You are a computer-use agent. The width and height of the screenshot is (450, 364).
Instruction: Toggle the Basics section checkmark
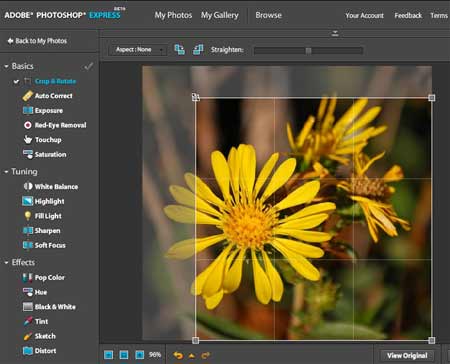click(89, 66)
